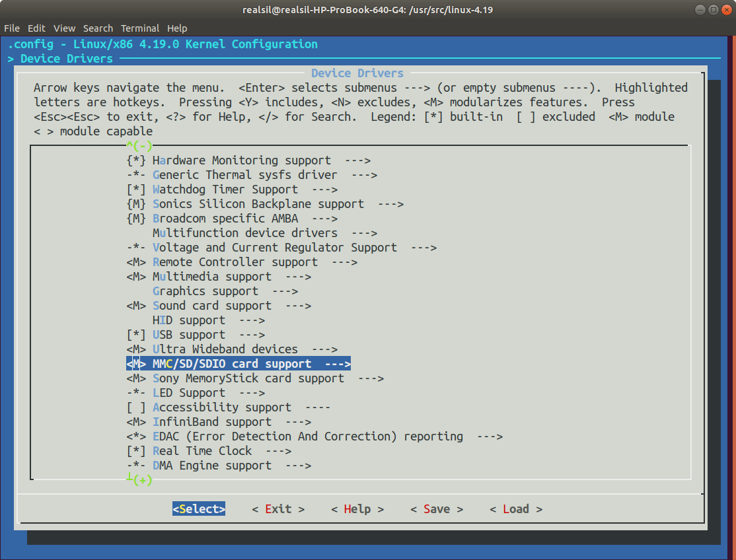
Task: Click the scroll-up ^(-) indicator
Action: 139,146
